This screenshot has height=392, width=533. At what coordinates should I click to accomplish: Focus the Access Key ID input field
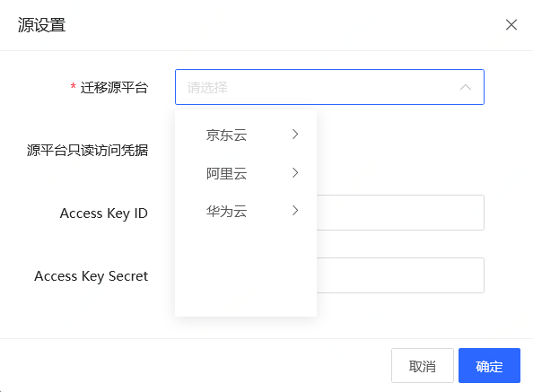click(x=400, y=213)
